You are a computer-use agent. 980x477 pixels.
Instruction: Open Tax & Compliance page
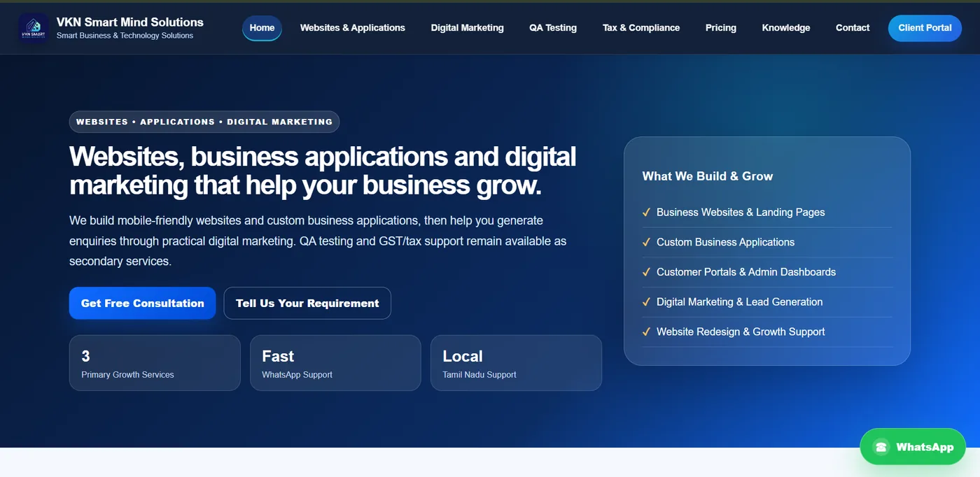pos(641,28)
